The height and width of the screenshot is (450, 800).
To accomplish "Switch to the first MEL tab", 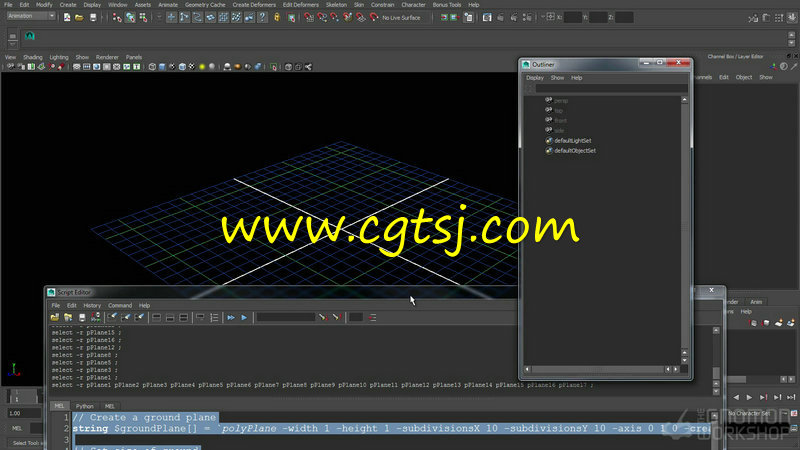I will 59,406.
